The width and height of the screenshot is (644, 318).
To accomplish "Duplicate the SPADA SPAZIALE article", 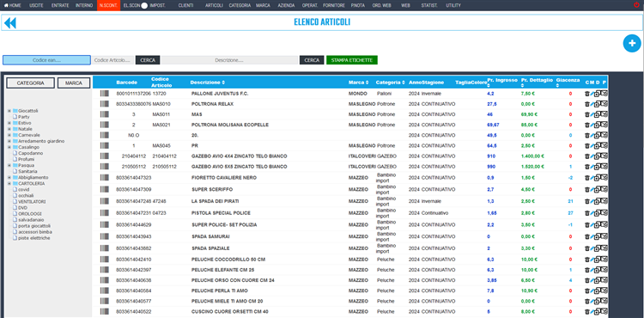I will point(598,248).
